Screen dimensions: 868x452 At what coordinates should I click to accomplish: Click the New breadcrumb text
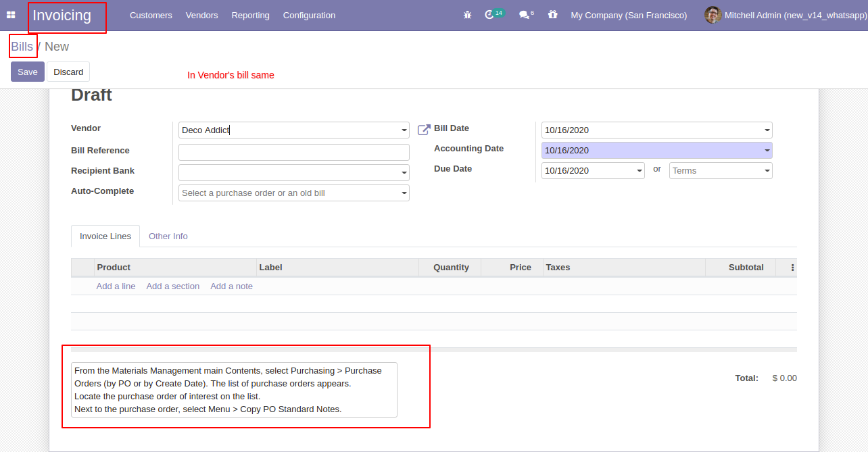click(x=57, y=47)
